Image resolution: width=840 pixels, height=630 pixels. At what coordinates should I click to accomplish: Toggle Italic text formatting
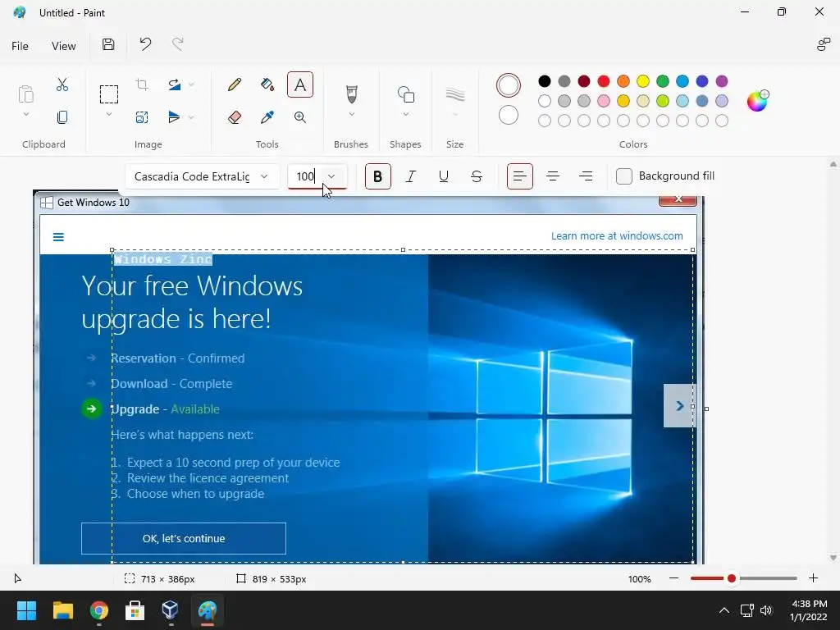(x=411, y=176)
